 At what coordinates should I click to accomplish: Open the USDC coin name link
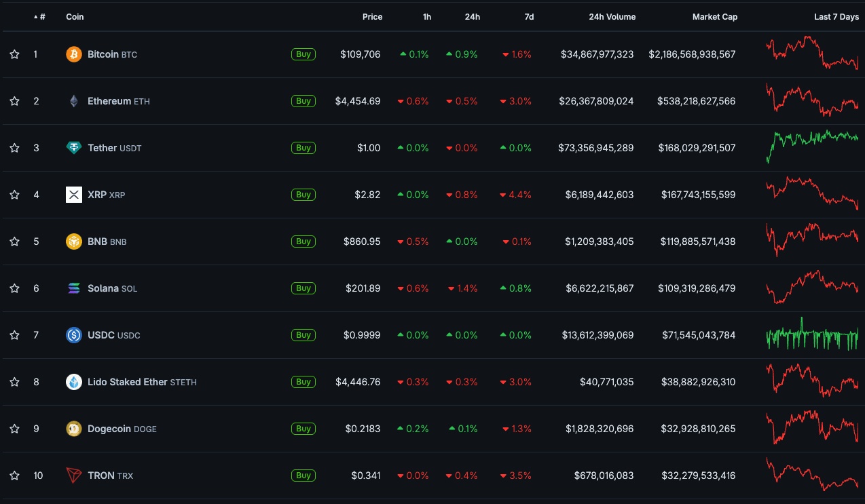click(x=114, y=335)
